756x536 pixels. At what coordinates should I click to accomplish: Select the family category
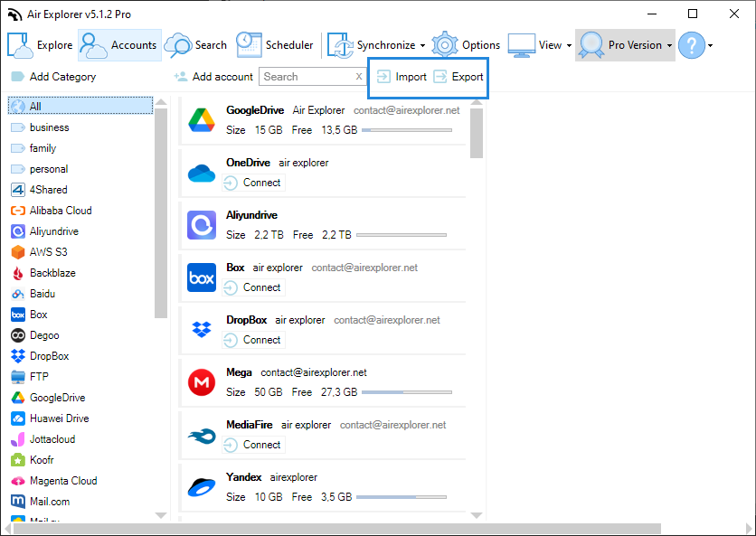[x=33, y=148]
